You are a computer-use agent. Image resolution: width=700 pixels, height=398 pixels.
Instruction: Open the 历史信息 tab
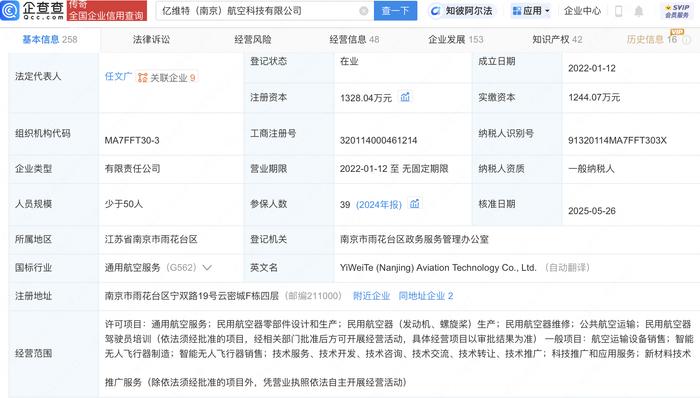coord(652,39)
